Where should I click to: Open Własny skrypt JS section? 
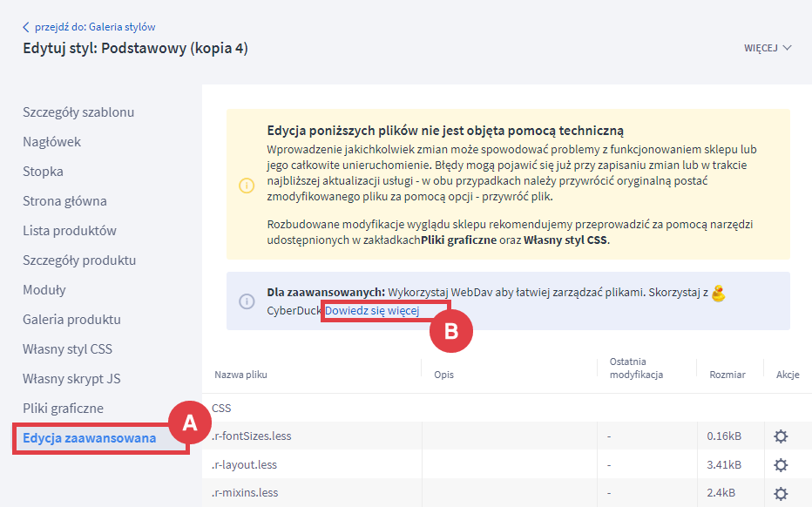tap(71, 379)
